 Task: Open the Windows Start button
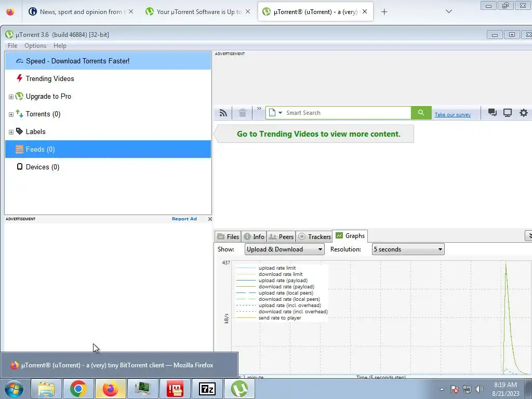[x=14, y=389]
